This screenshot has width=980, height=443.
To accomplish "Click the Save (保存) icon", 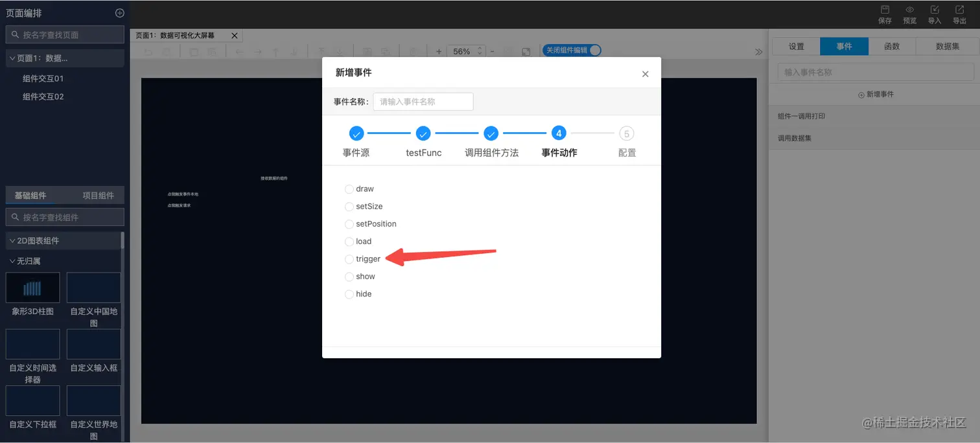I will pyautogui.click(x=885, y=10).
